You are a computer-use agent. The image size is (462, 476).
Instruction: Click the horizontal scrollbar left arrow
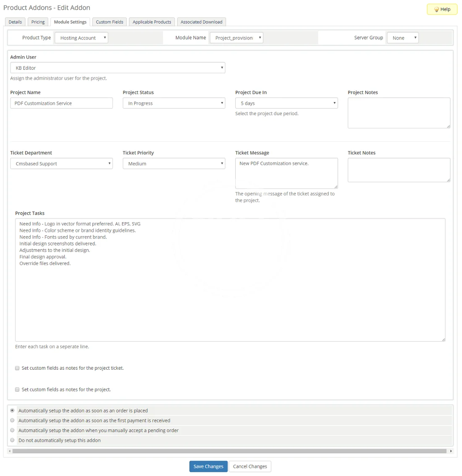coord(10,451)
